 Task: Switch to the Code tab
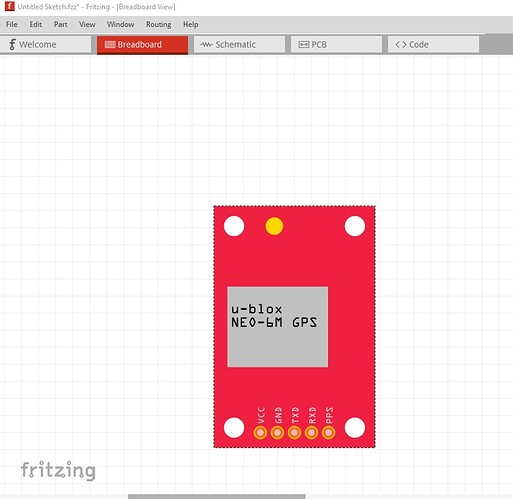click(433, 44)
